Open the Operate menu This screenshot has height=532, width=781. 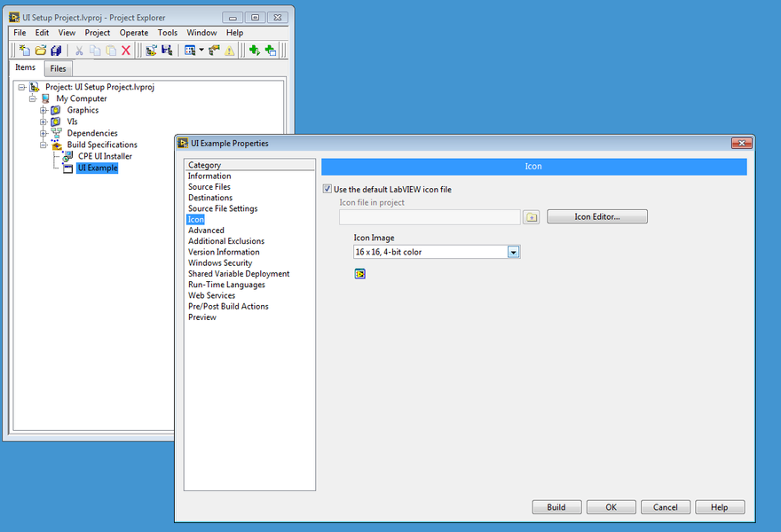pyautogui.click(x=134, y=33)
